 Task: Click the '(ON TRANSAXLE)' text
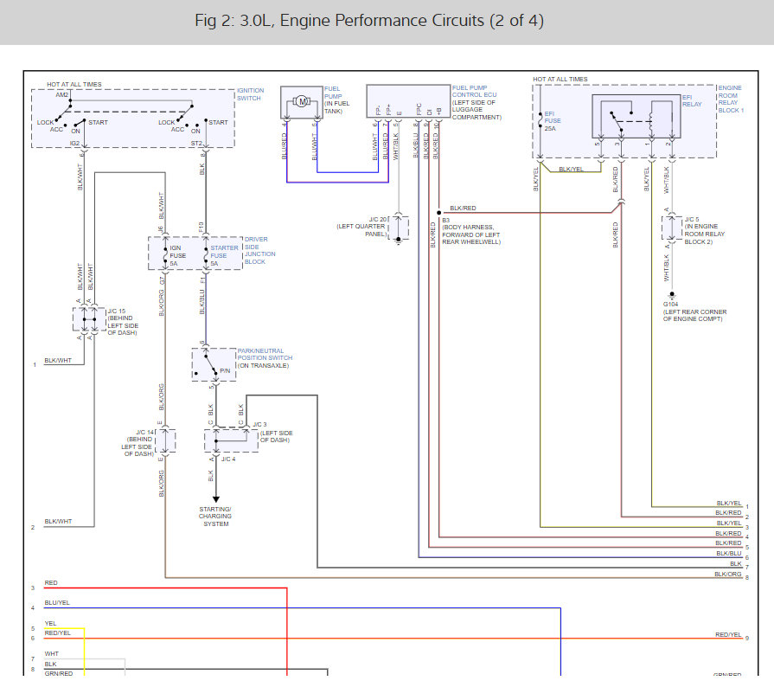pos(263,365)
